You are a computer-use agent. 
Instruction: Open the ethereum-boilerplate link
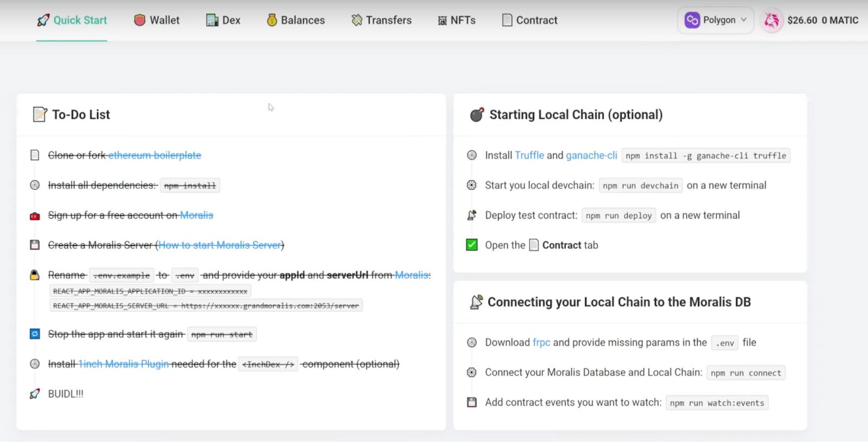(155, 155)
